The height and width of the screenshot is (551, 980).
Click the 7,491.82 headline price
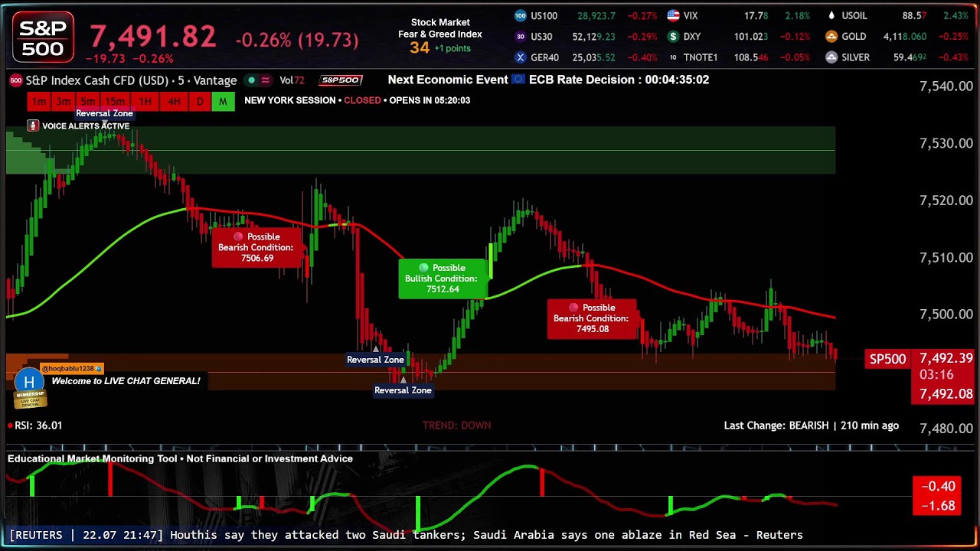153,36
